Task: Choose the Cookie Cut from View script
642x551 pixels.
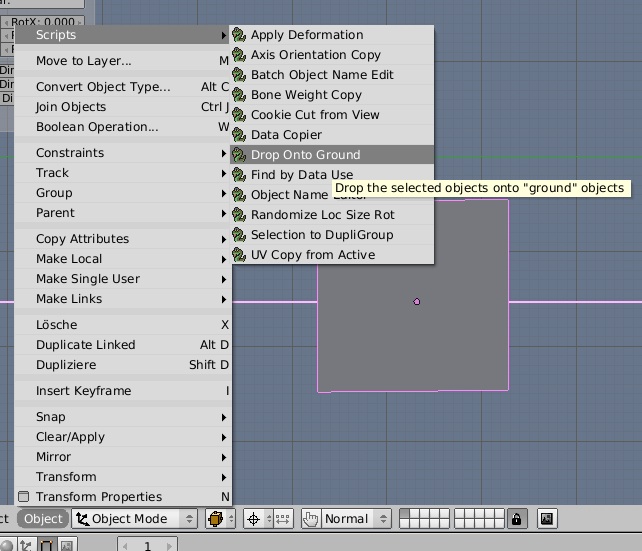Action: point(332,115)
